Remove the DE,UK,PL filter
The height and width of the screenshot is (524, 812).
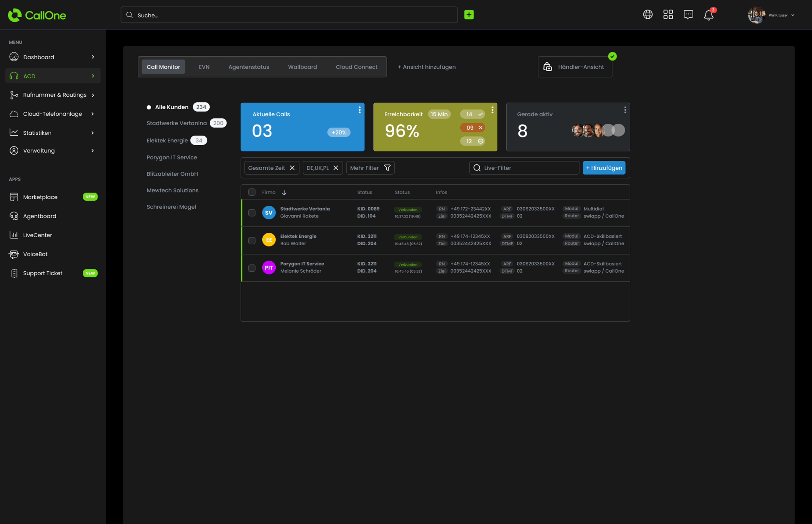336,168
